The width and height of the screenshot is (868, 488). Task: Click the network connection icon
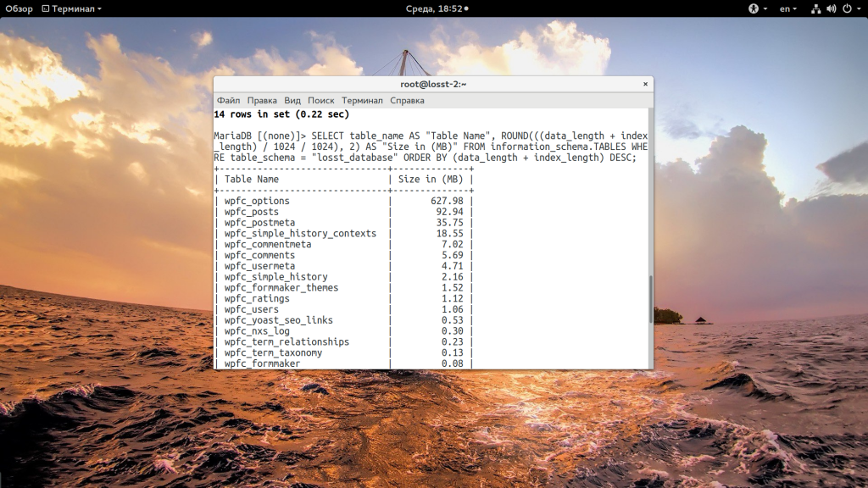coord(815,8)
